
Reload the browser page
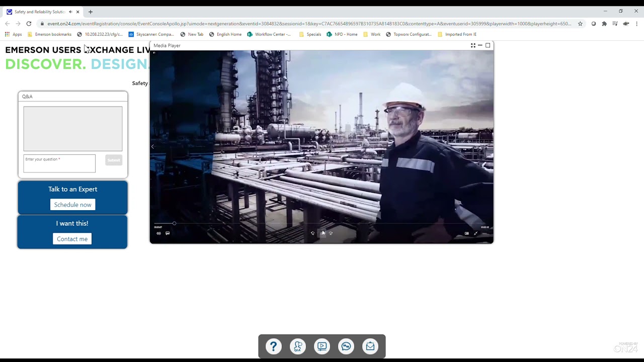[29, 24]
